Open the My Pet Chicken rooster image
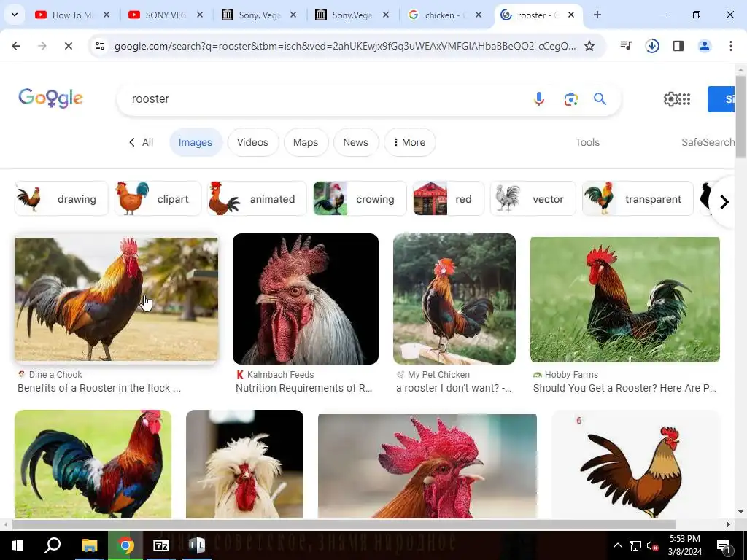 (x=454, y=299)
